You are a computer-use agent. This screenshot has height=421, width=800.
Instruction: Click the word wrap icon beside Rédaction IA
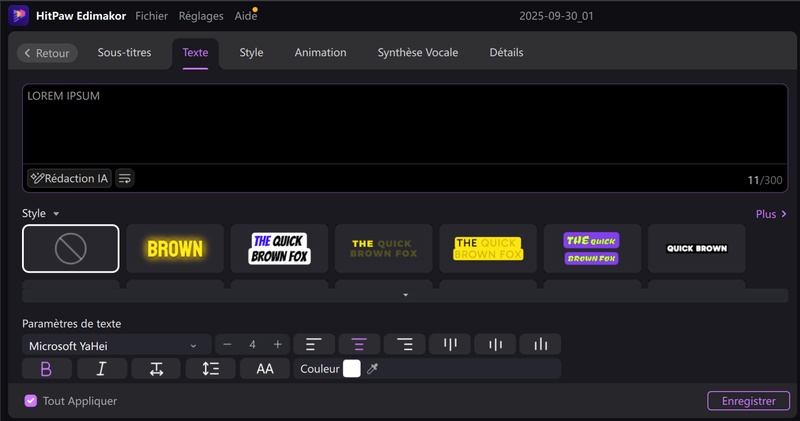point(125,178)
